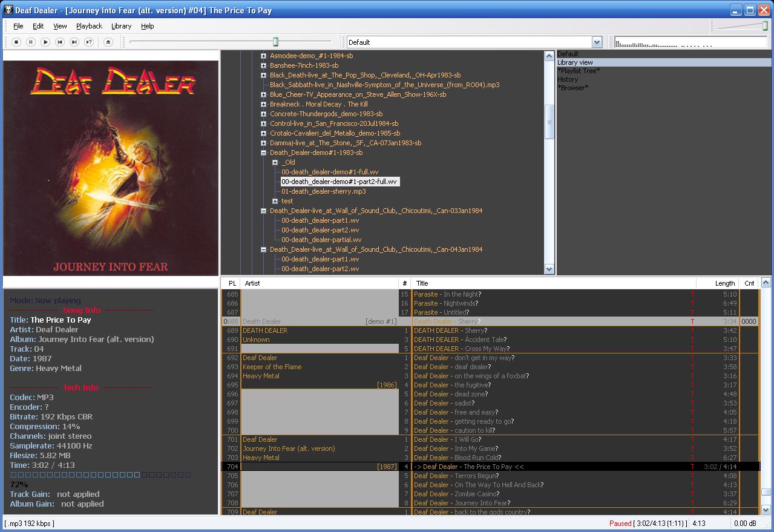The height and width of the screenshot is (532, 774).
Task: Open the Default playlist dropdown
Action: coord(597,42)
